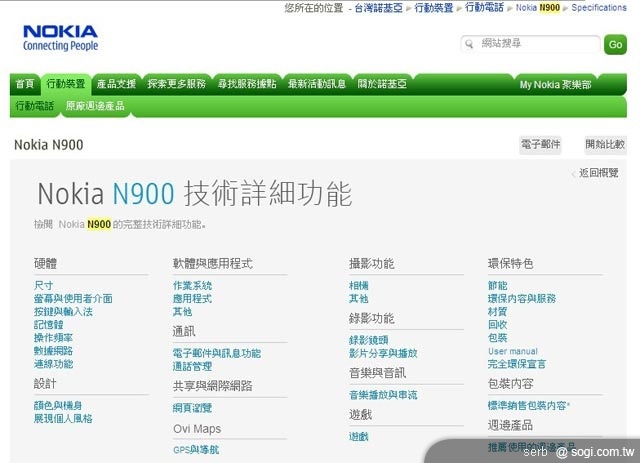Open the 遊戲 link under games heading
This screenshot has width=640, height=463.
click(x=359, y=437)
